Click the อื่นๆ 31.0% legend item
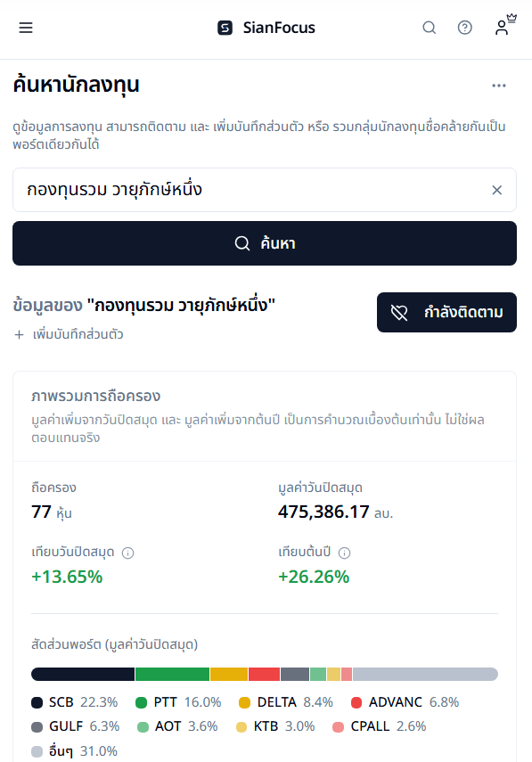The image size is (532, 762). 74,751
